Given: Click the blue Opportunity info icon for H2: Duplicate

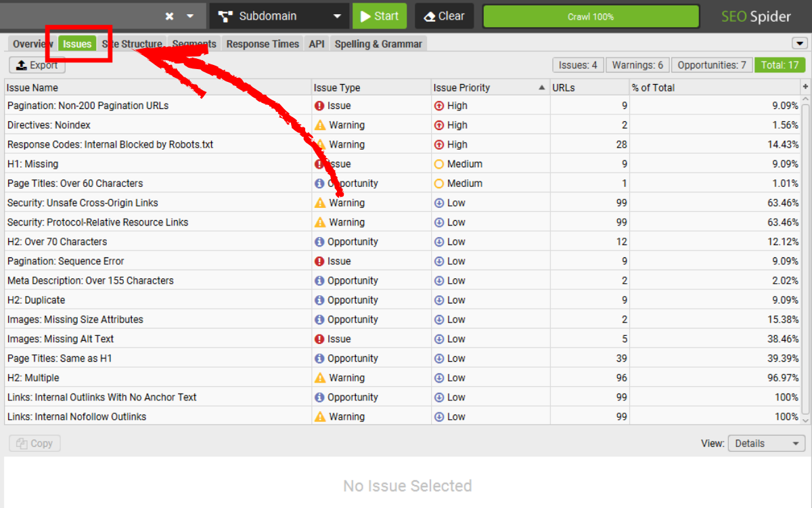Looking at the screenshot, I should click(x=319, y=300).
